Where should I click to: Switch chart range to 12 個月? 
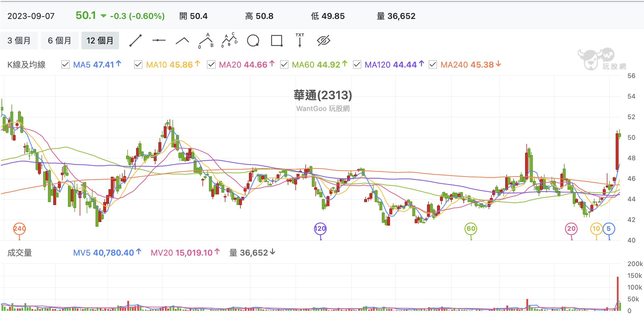[100, 40]
